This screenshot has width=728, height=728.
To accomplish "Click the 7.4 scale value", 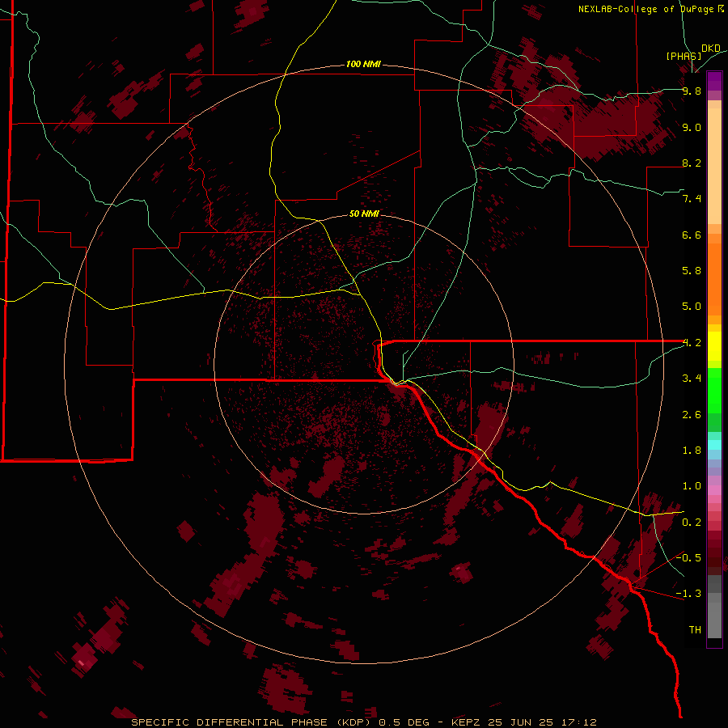I will coord(692,199).
